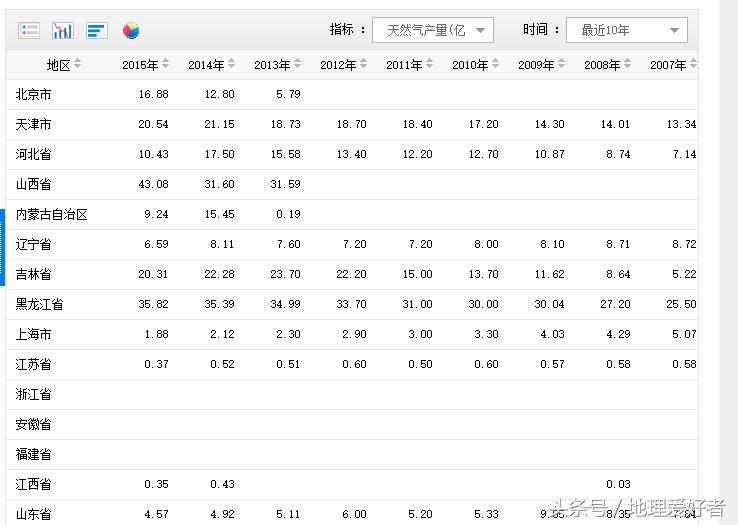Select the 江西省 row label
The width and height of the screenshot is (738, 525).
pos(33,484)
